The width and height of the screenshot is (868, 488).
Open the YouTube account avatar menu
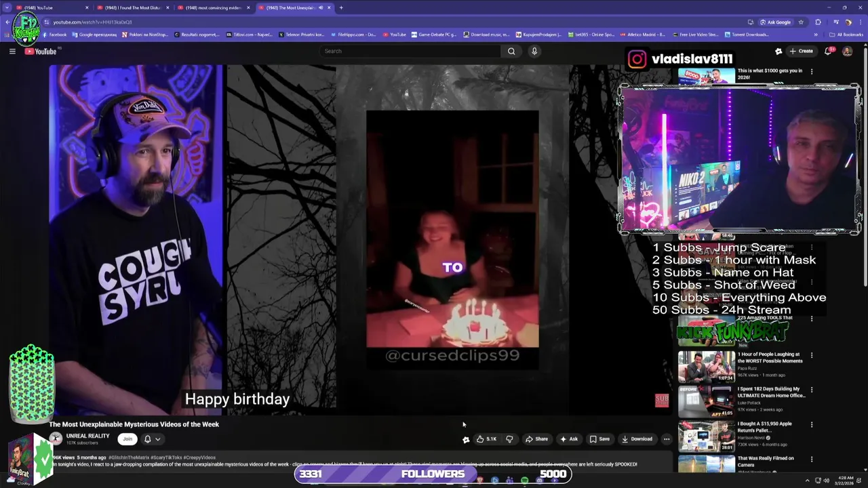click(x=847, y=51)
